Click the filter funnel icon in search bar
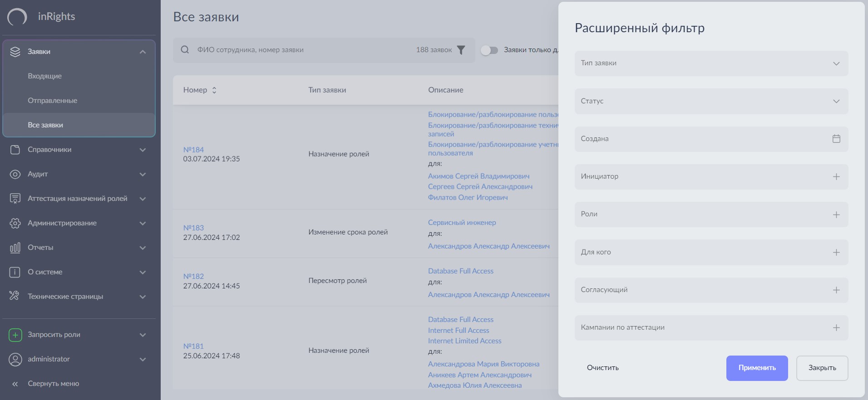 tap(461, 50)
